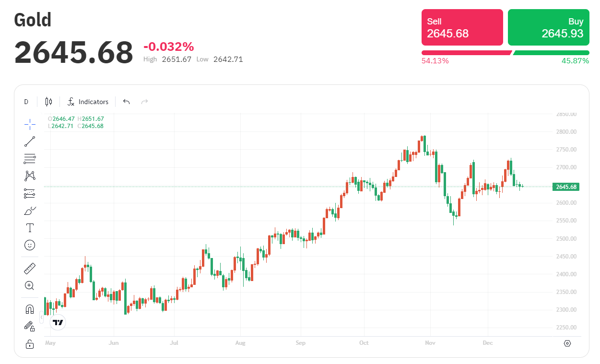Click the Sell 2645.68 button

click(462, 28)
